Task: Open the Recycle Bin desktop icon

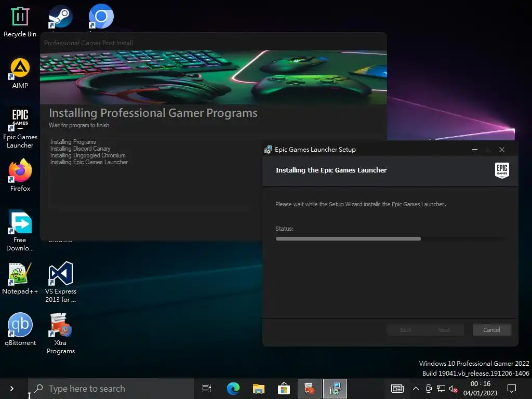Action: 20,22
